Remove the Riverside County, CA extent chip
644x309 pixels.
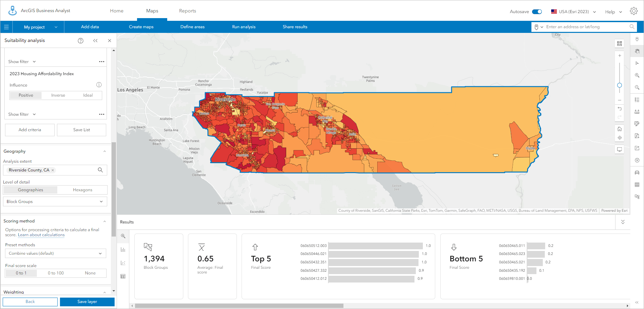point(53,170)
